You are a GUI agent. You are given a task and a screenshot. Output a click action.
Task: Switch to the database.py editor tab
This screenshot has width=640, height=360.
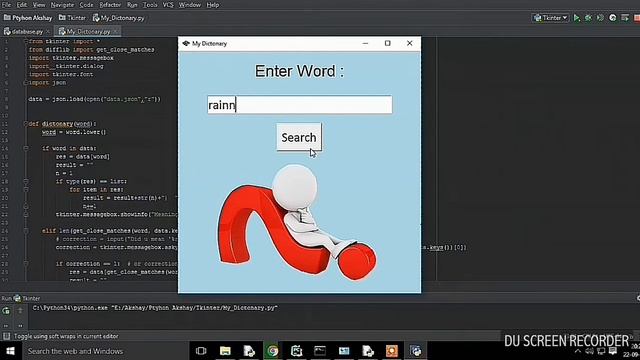[x=27, y=31]
